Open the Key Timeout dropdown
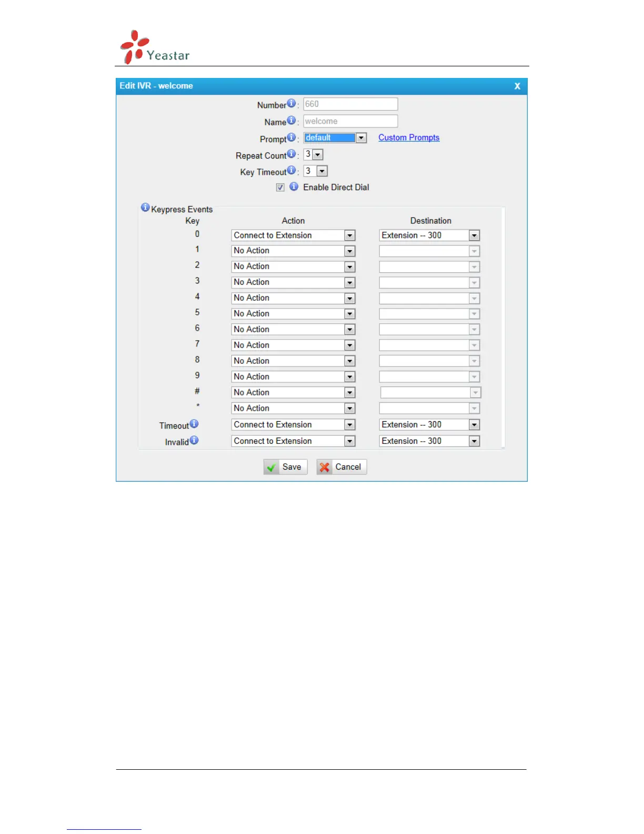Image resolution: width=644 pixels, height=834 pixels. [x=316, y=171]
